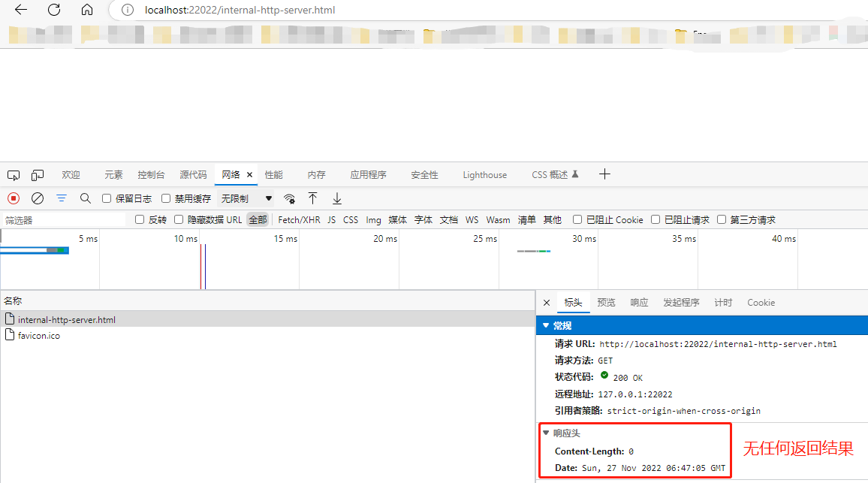Image resolution: width=868 pixels, height=483 pixels.
Task: Click the import HAR upload arrow icon
Action: 312,198
